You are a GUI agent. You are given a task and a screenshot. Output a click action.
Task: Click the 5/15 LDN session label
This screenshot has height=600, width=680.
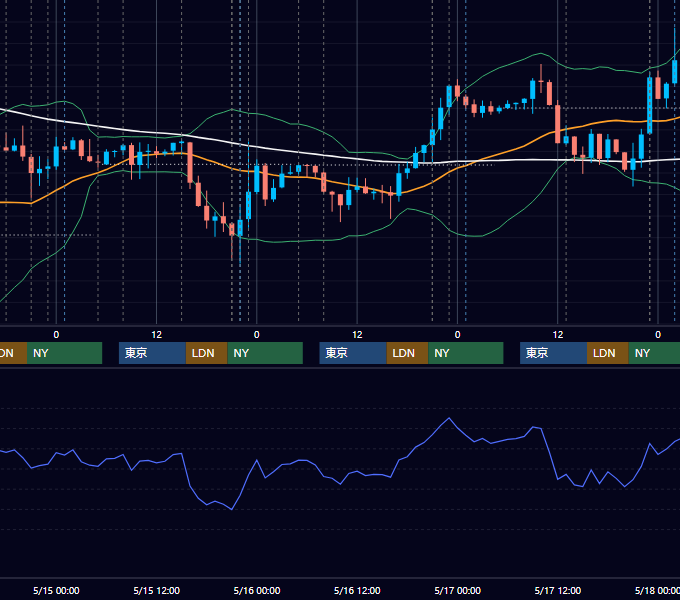click(x=203, y=353)
